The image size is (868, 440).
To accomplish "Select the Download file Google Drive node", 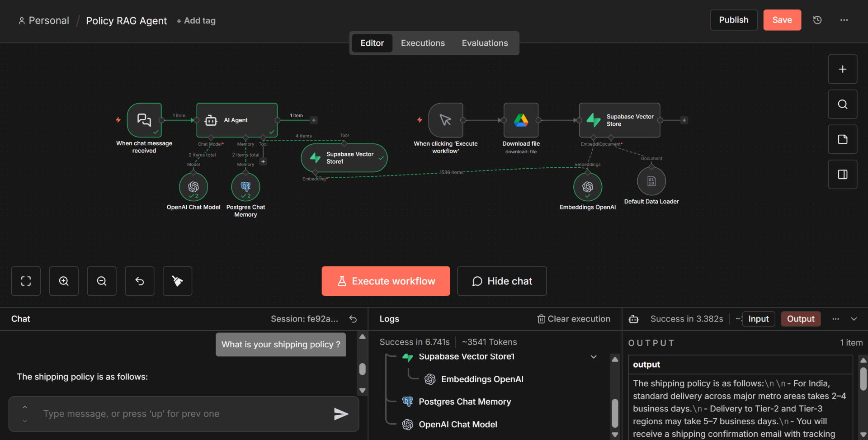I will click(x=521, y=120).
